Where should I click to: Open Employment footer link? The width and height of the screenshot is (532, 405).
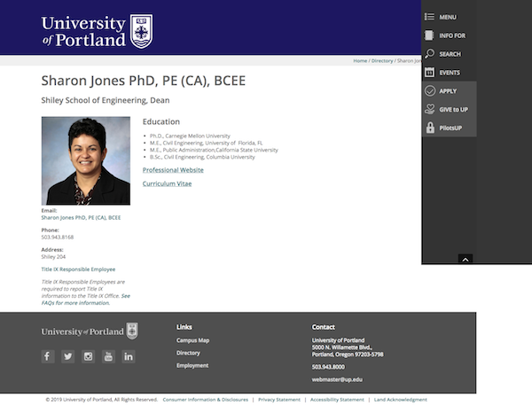point(192,365)
